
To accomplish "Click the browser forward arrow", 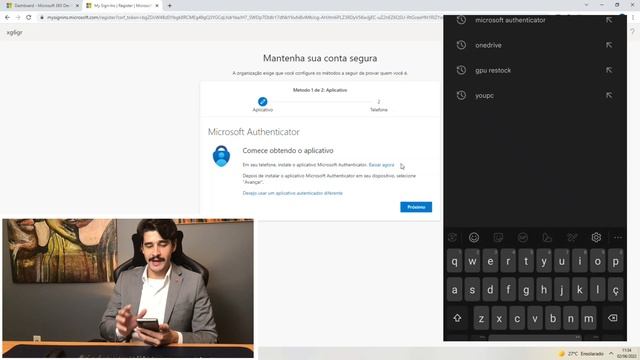I will click(x=18, y=18).
